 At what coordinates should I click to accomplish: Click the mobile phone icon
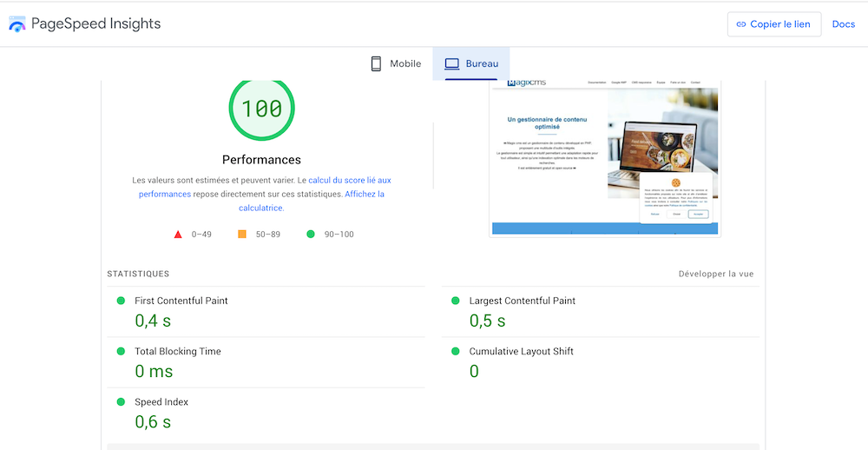coord(377,63)
